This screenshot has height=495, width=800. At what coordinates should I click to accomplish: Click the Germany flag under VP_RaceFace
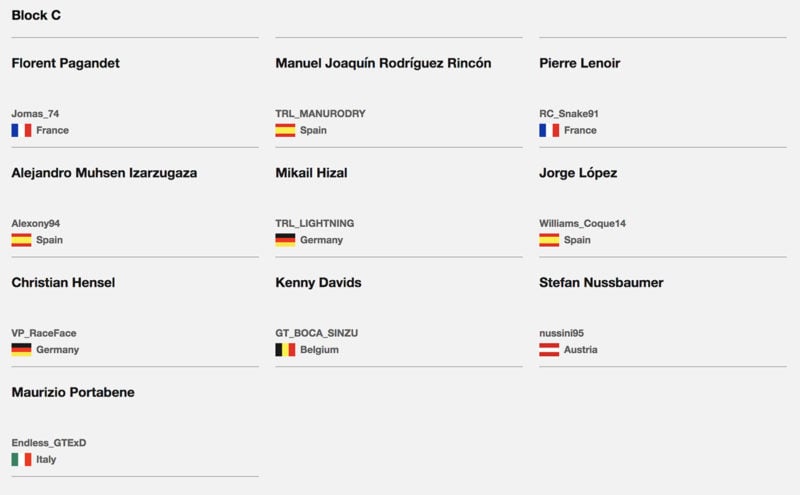pyautogui.click(x=21, y=350)
